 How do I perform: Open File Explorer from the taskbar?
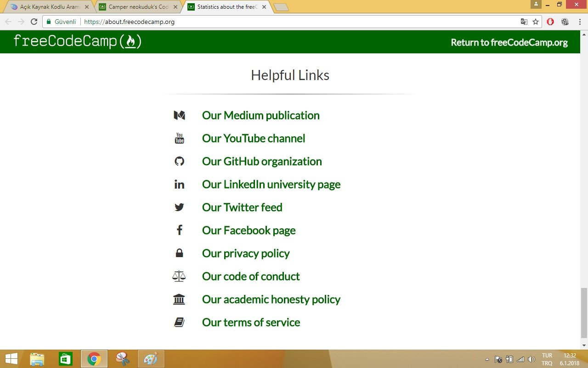[37, 359]
